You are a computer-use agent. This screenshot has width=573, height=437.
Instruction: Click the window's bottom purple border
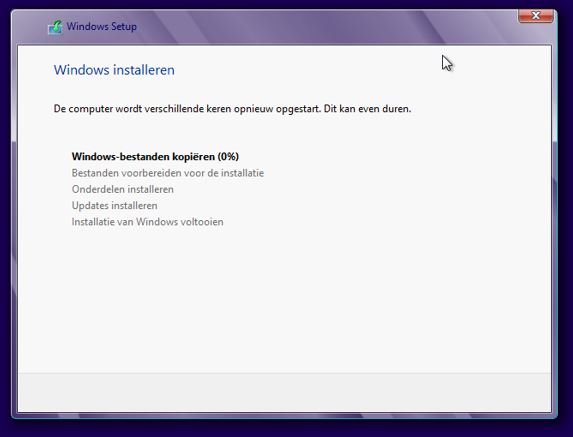284,415
